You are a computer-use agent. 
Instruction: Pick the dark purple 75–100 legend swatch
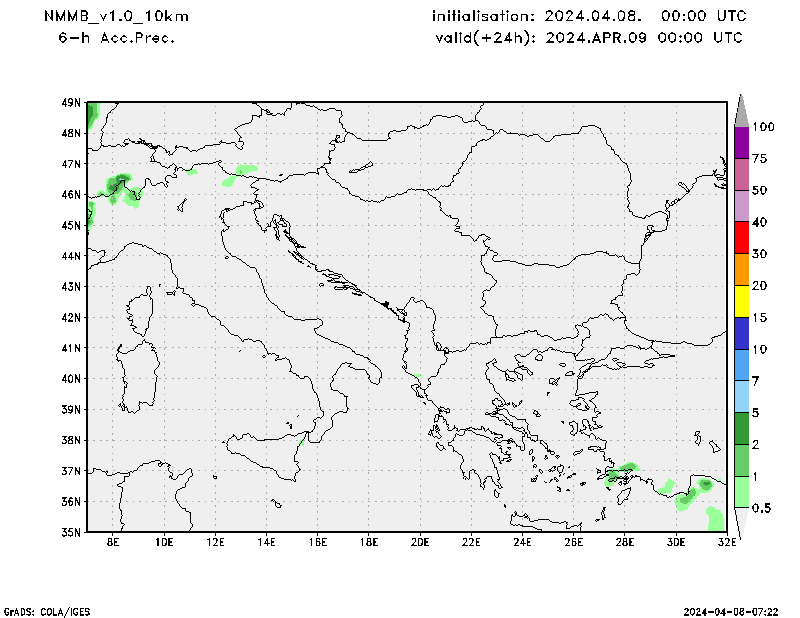tap(741, 143)
